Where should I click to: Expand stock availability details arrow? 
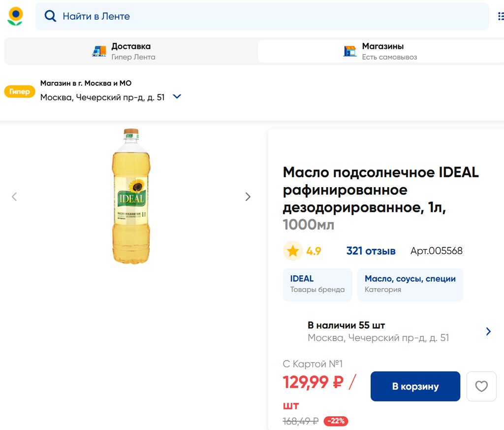click(x=488, y=331)
